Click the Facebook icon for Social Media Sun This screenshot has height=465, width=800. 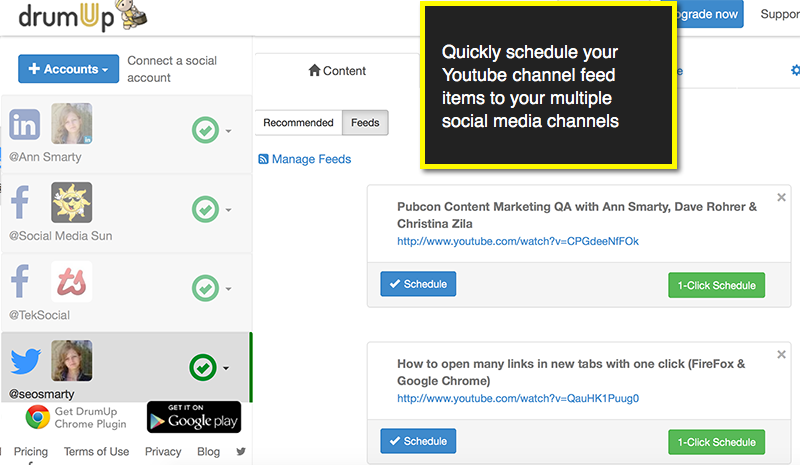[20, 202]
